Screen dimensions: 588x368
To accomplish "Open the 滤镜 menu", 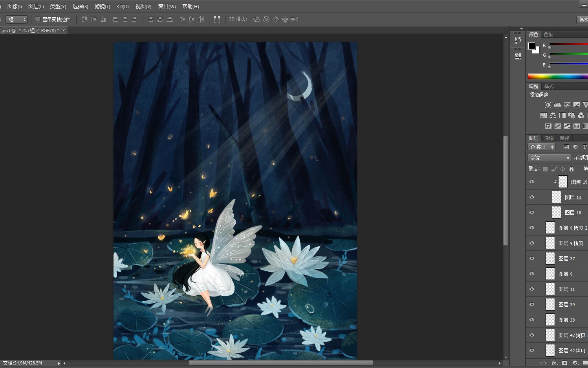I will click(x=102, y=6).
